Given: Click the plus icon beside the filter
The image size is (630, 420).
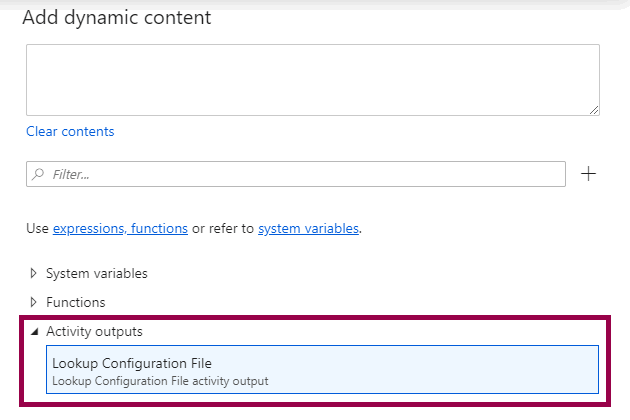Looking at the screenshot, I should coord(589,174).
